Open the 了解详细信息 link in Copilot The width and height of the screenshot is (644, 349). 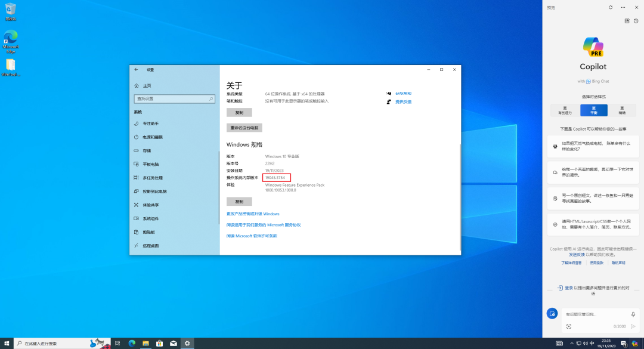(x=571, y=263)
